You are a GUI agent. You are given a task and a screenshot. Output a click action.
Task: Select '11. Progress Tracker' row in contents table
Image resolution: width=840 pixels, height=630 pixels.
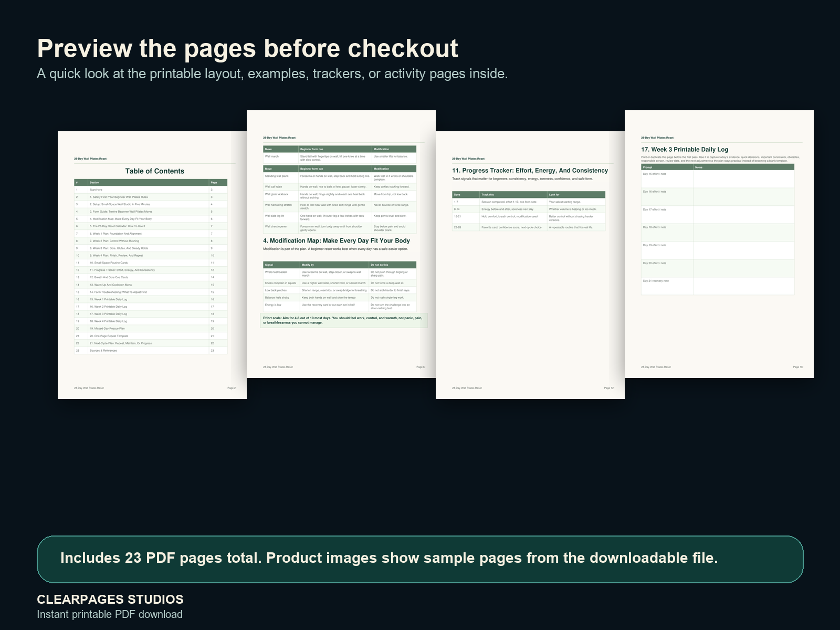tap(151, 270)
